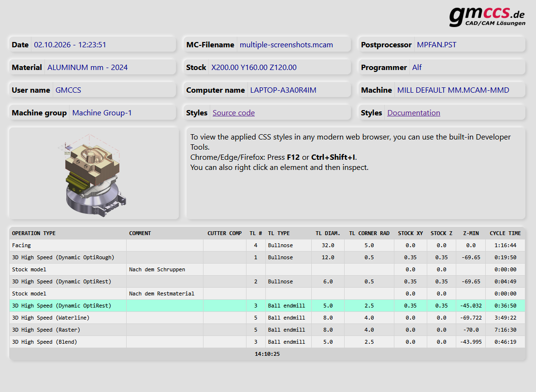
Task: Click the cycle time 0:04:49
Action: pos(505,281)
